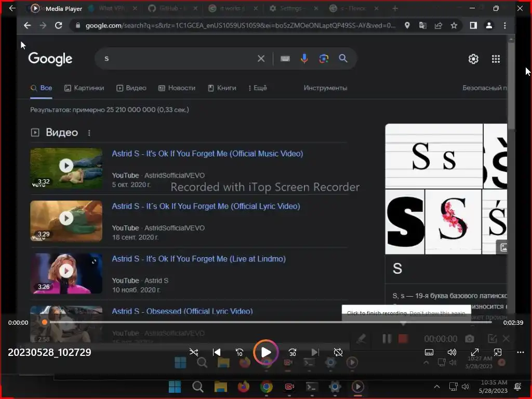532x399 pixels.
Task: Skip forward 30 seconds
Action: click(x=292, y=352)
